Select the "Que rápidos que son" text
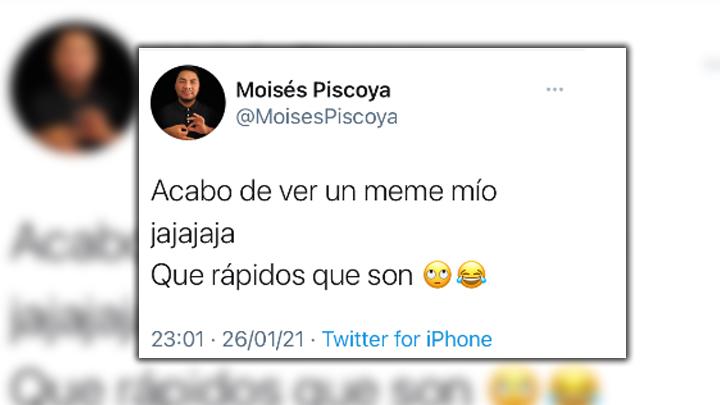720x405 pixels. click(x=282, y=276)
